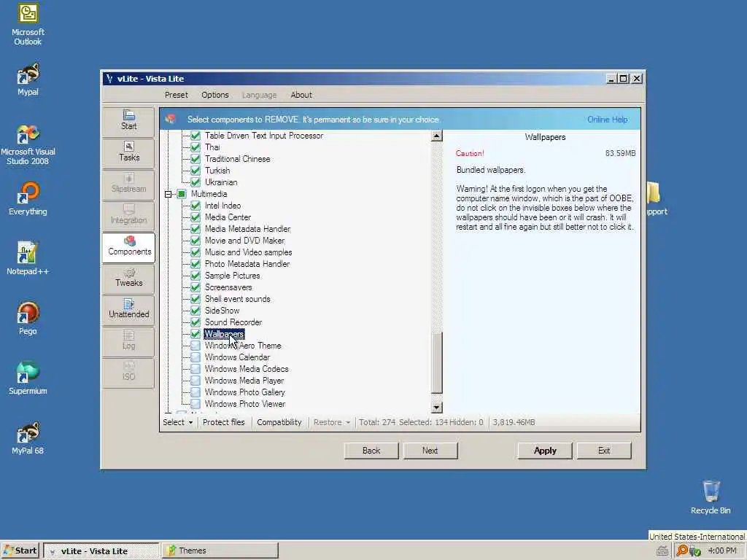Check the Windows Photo Gallery checkbox
The image size is (747, 560).
[196, 392]
